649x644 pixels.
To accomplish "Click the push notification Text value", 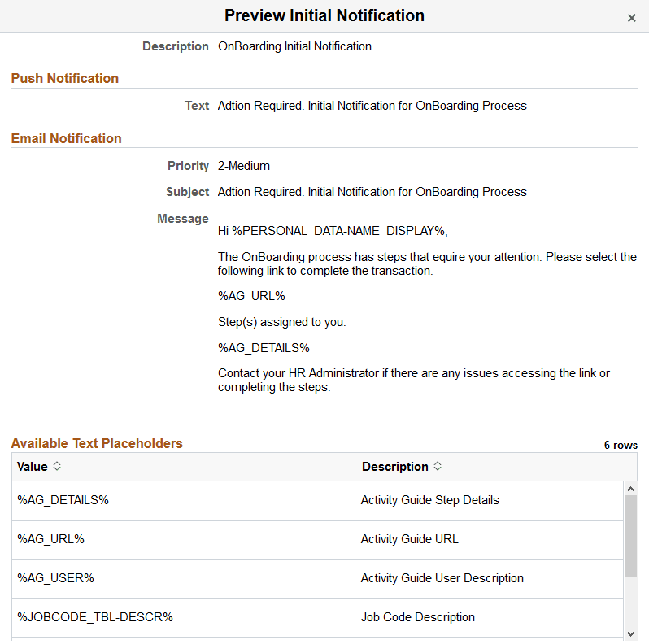I will pos(372,106).
